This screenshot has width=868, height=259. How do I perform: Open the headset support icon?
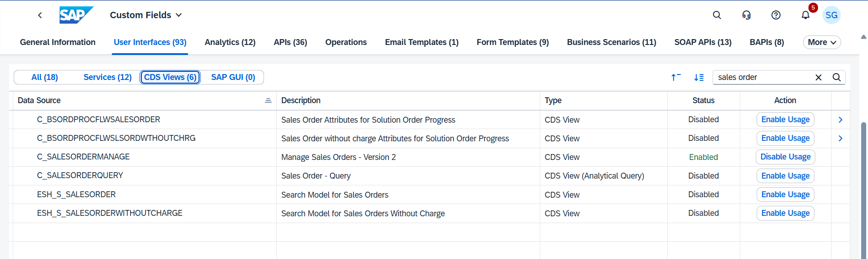[x=746, y=15]
